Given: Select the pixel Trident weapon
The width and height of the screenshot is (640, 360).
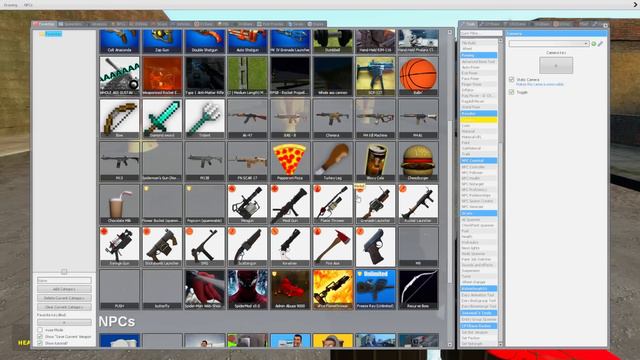Looking at the screenshot, I should coord(204,119).
